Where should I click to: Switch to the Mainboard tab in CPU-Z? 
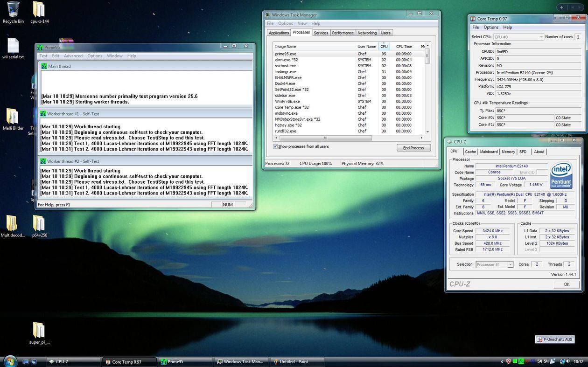pyautogui.click(x=489, y=152)
